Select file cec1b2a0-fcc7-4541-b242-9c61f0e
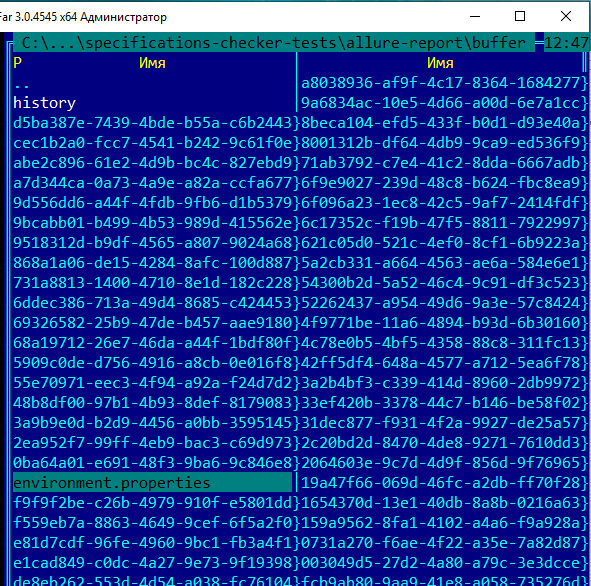The width and height of the screenshot is (591, 586). (x=152, y=143)
